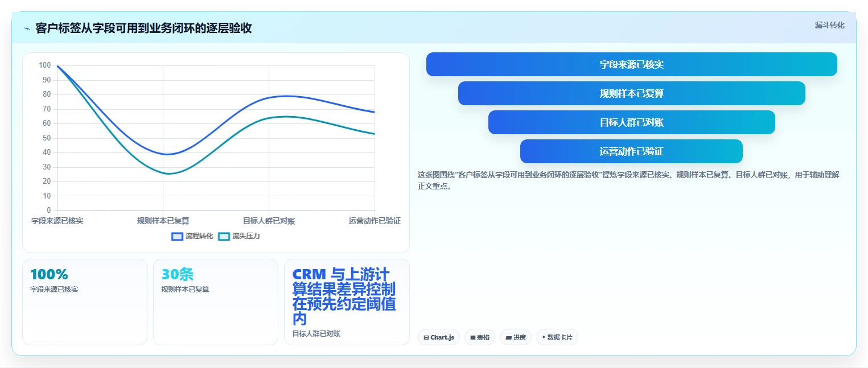Image resolution: width=868 pixels, height=368 pixels.
Task: Open the 30条 data card
Action: (x=216, y=302)
